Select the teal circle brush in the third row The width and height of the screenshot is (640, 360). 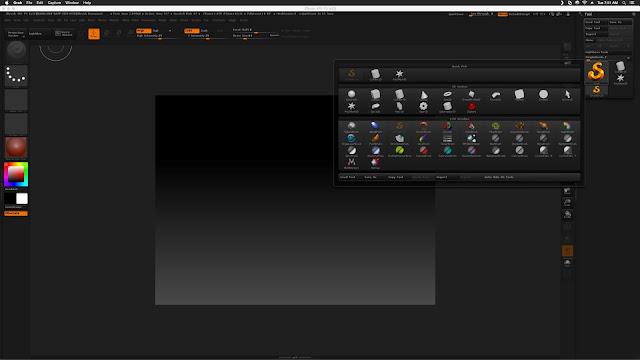pos(447,151)
